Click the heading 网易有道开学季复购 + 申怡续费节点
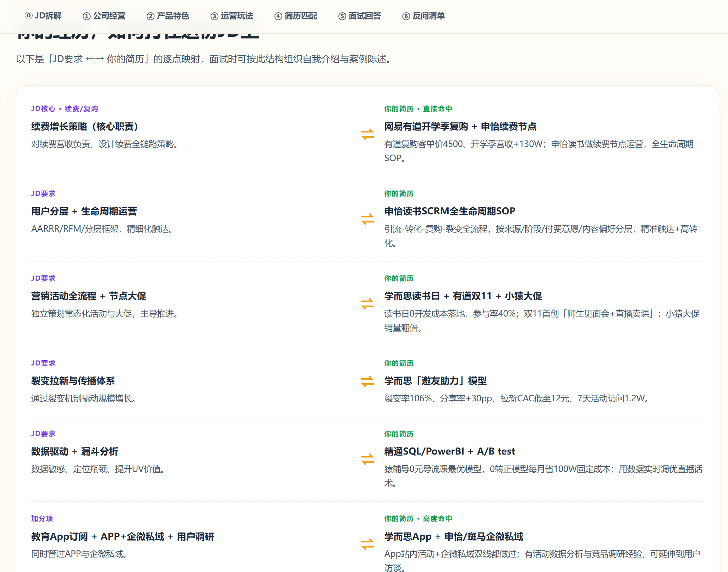This screenshot has height=572, width=728. 460,126
